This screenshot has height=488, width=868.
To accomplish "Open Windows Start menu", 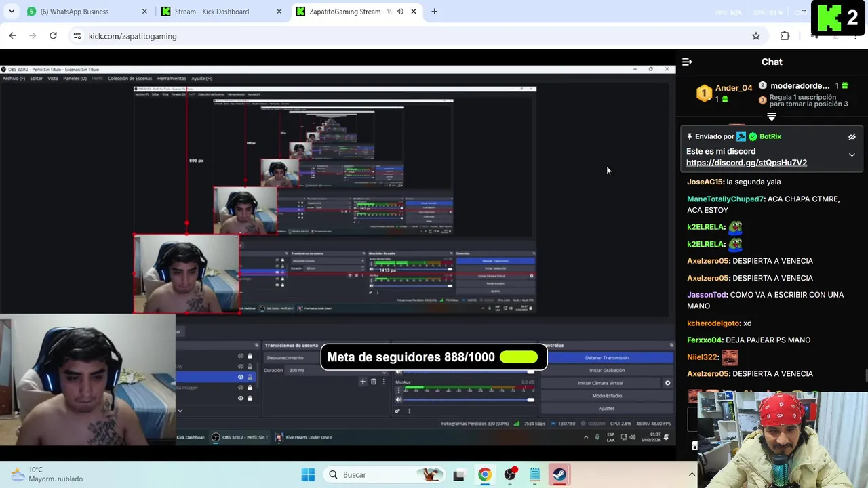I will click(x=308, y=474).
